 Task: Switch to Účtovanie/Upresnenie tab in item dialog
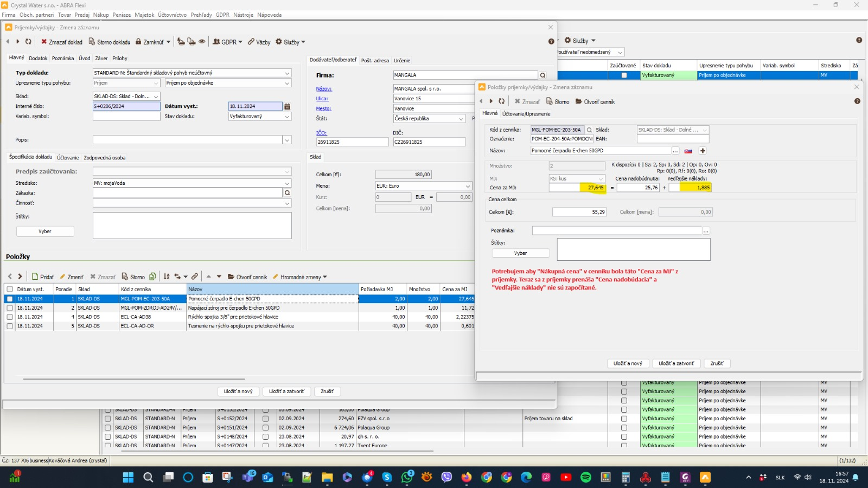point(526,114)
